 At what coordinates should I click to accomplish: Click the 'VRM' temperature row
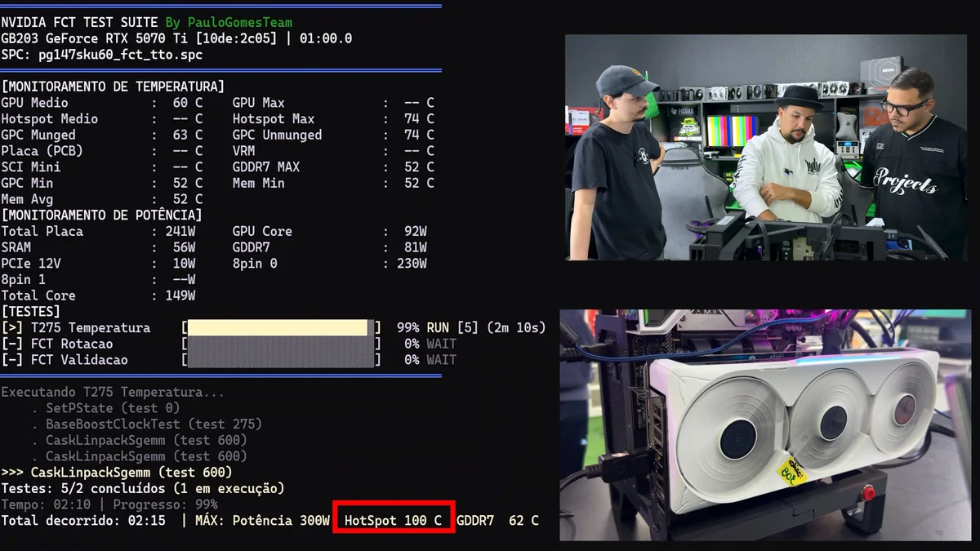pos(333,151)
